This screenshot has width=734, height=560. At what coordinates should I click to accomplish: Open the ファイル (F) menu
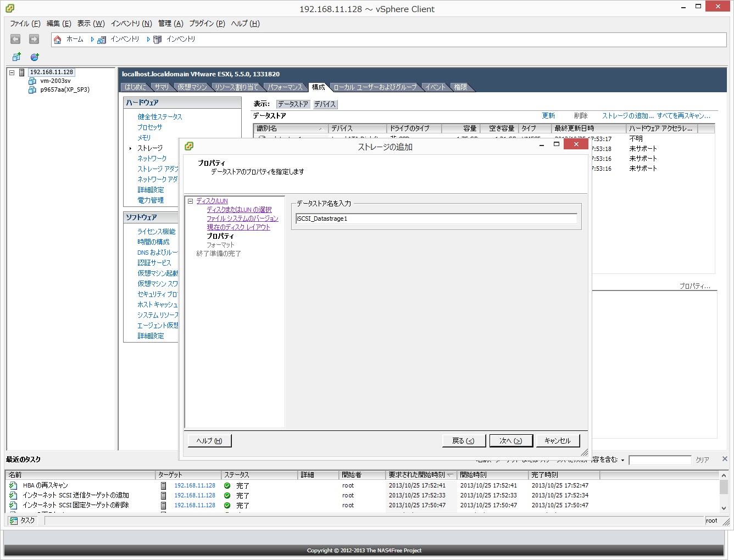click(x=25, y=24)
